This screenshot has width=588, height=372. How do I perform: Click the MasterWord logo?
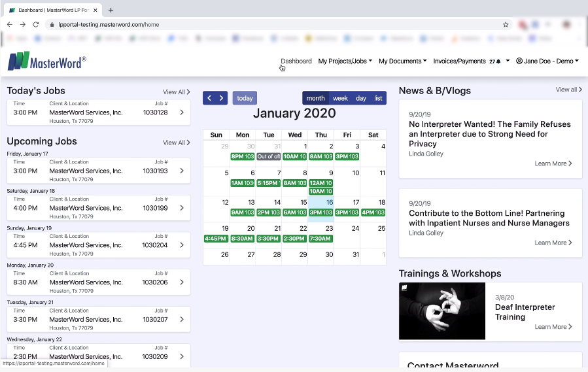pyautogui.click(x=46, y=61)
